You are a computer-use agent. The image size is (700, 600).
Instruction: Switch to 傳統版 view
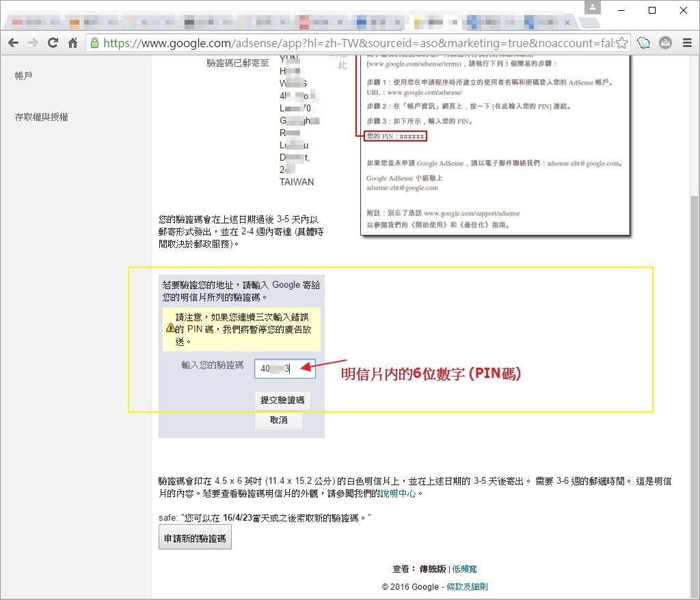[433, 569]
